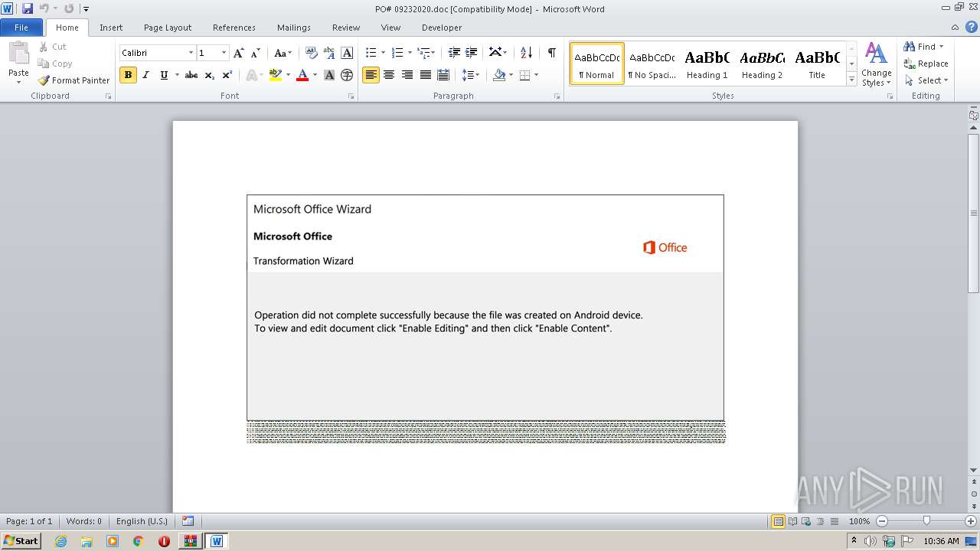The height and width of the screenshot is (551, 980).
Task: Click the Windows Start button
Action: 21,541
